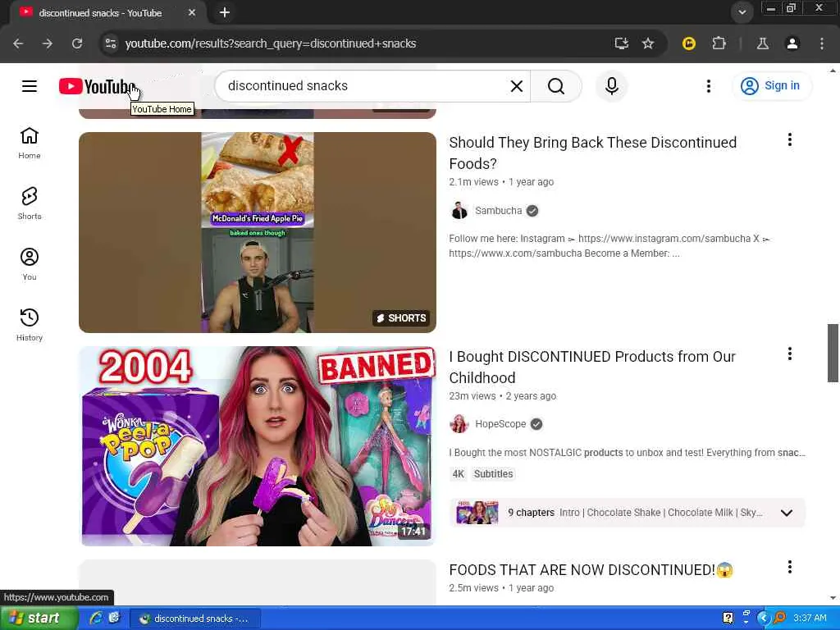Image resolution: width=840 pixels, height=630 pixels.
Task: Open a new browser tab
Action: click(x=225, y=12)
